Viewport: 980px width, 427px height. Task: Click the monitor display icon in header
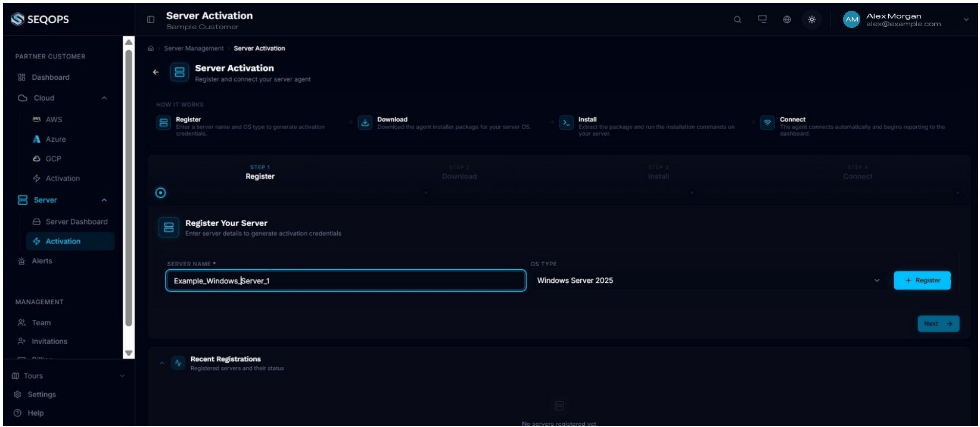[x=762, y=19]
